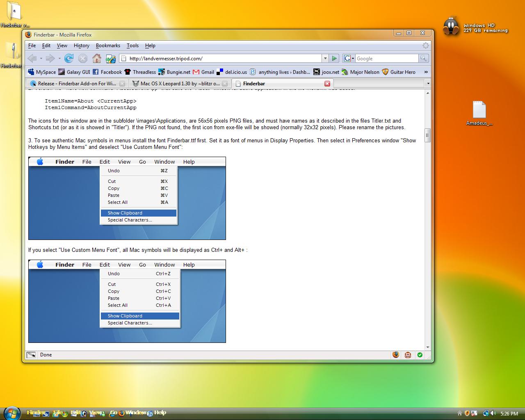Open the Gmail bookmark
This screenshot has height=420, width=525.
point(203,72)
